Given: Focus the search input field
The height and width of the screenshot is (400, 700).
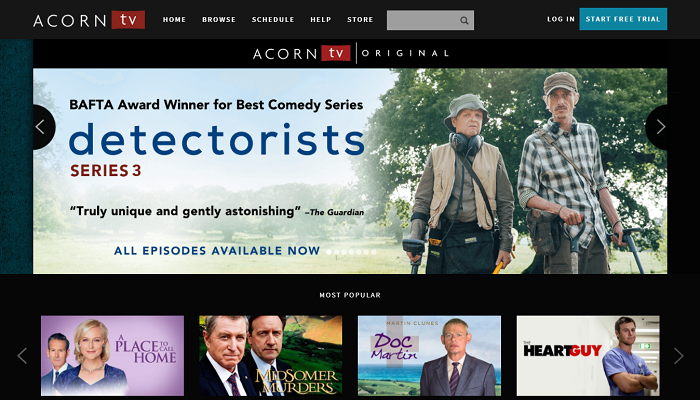Looking at the screenshot, I should point(423,21).
